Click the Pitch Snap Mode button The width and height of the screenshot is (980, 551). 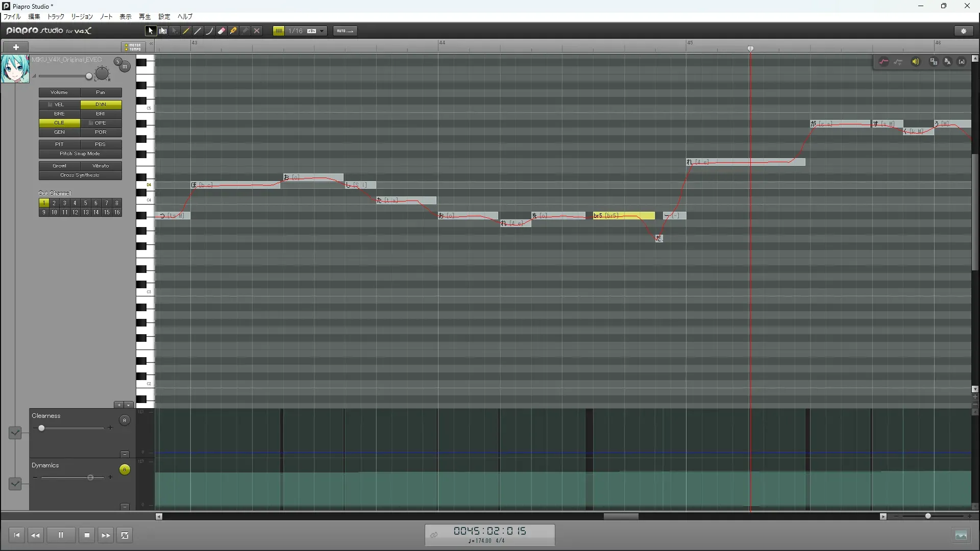tap(80, 154)
